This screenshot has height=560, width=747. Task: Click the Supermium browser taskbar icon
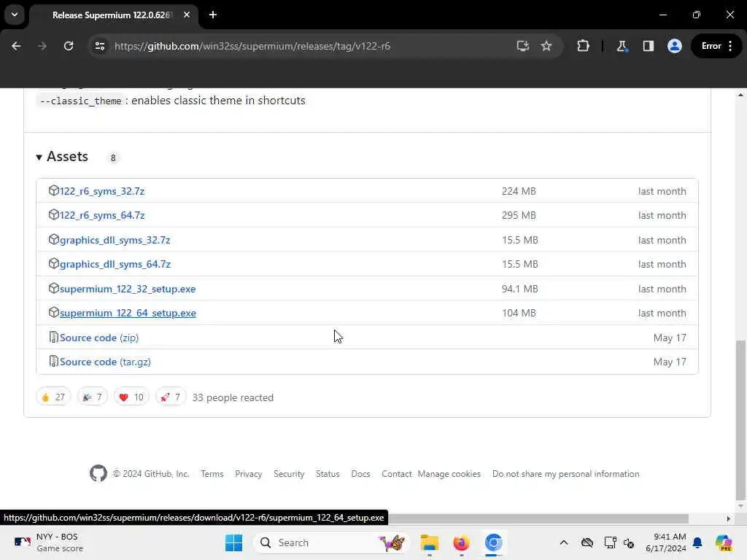pyautogui.click(x=494, y=542)
